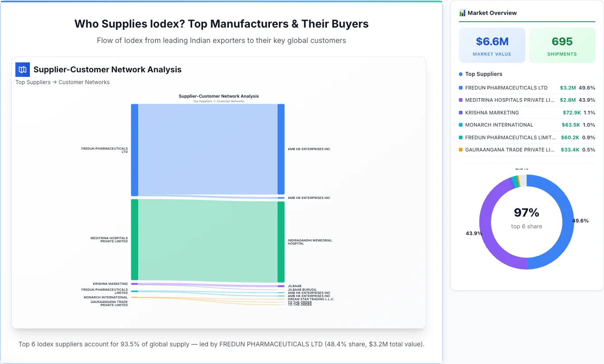Click the blue marker beside MONARCH INTERNATIONAL
This screenshot has width=604, height=364.
(x=461, y=125)
